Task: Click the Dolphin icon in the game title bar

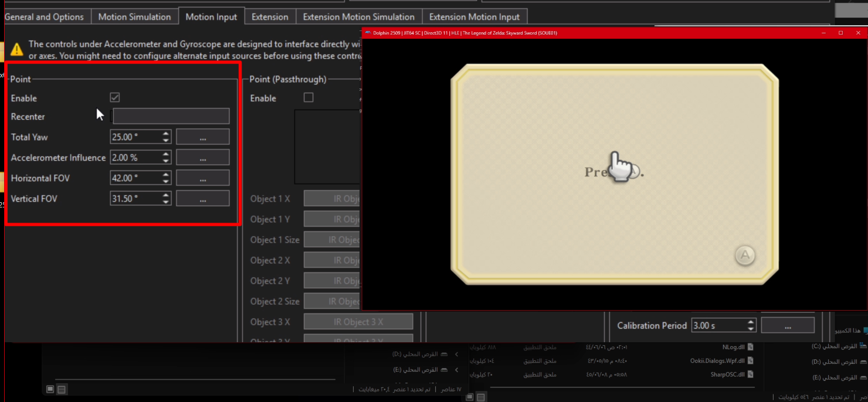Action: click(x=368, y=33)
